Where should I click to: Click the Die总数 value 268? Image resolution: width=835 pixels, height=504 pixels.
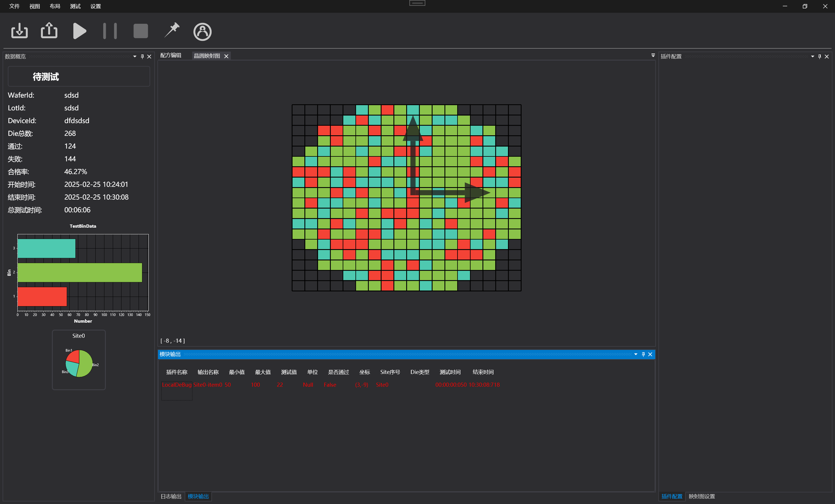(x=70, y=133)
